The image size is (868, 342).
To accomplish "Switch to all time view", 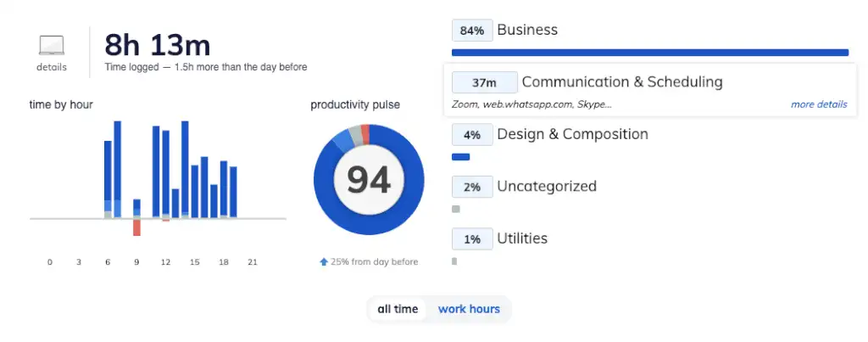I will coord(398,309).
